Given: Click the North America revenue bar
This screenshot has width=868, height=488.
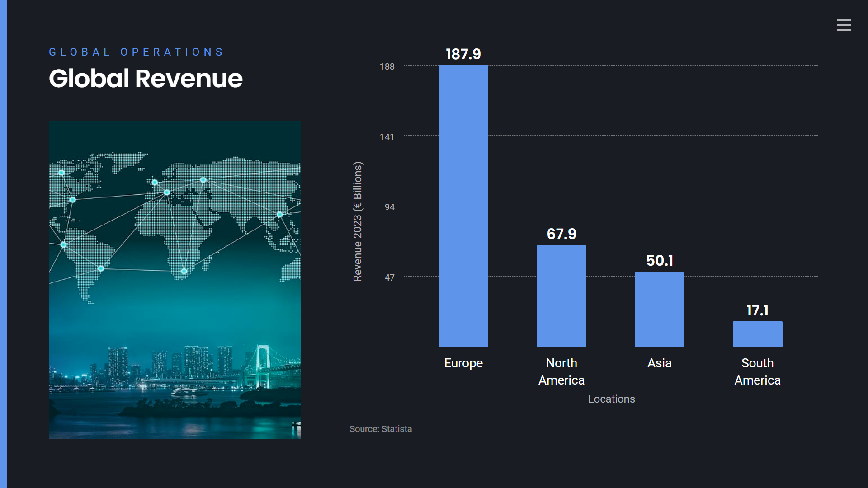Looking at the screenshot, I should (561, 296).
